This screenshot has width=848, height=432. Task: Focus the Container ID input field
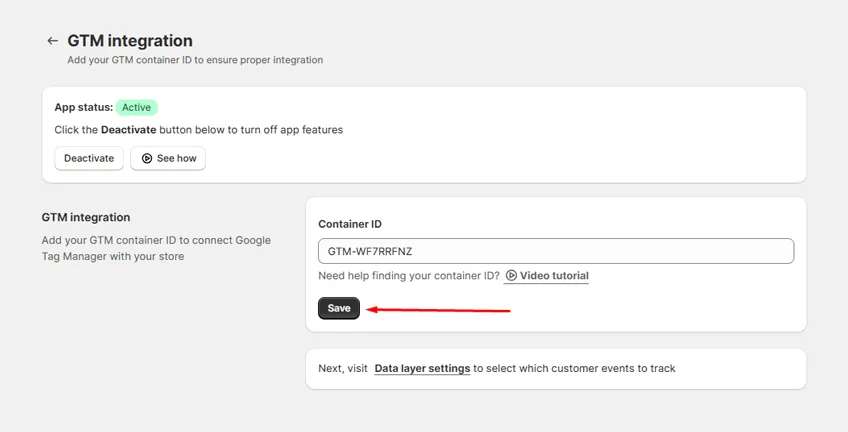point(556,251)
